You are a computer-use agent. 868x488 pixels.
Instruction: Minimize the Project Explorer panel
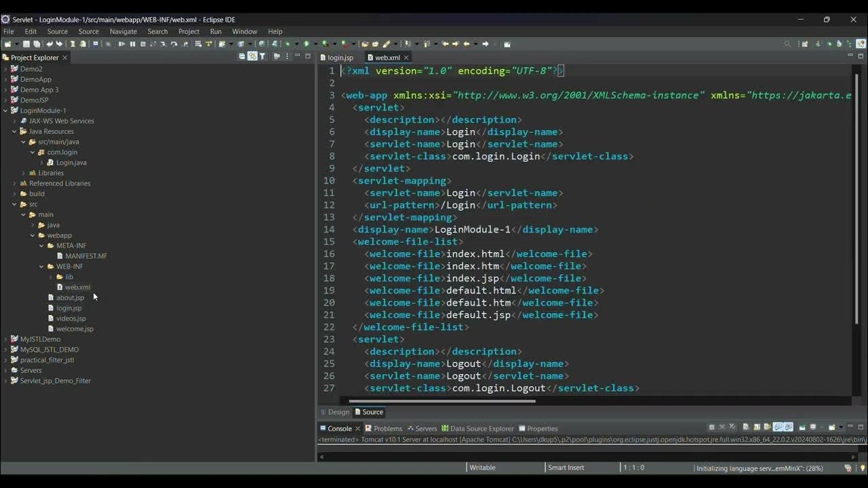pyautogui.click(x=297, y=56)
